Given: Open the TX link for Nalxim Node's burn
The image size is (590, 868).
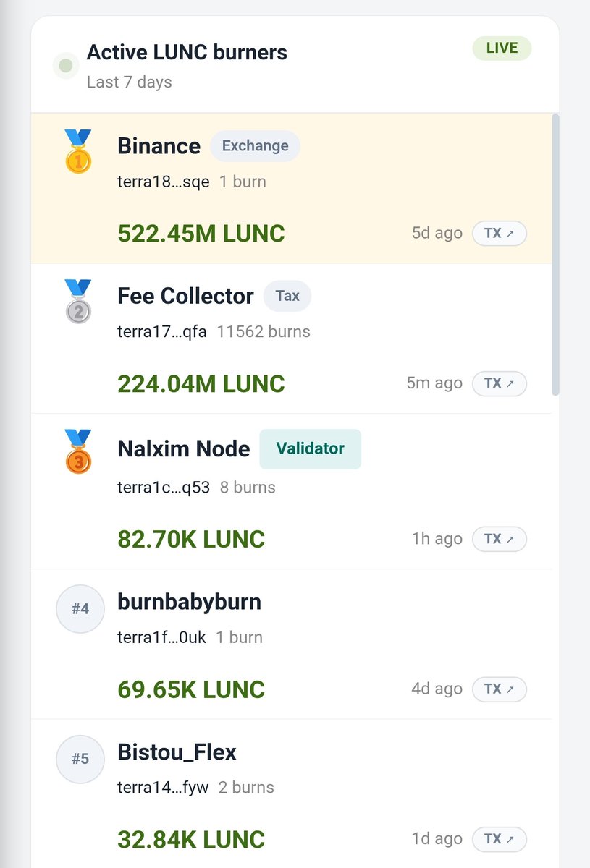Looking at the screenshot, I should (x=499, y=539).
